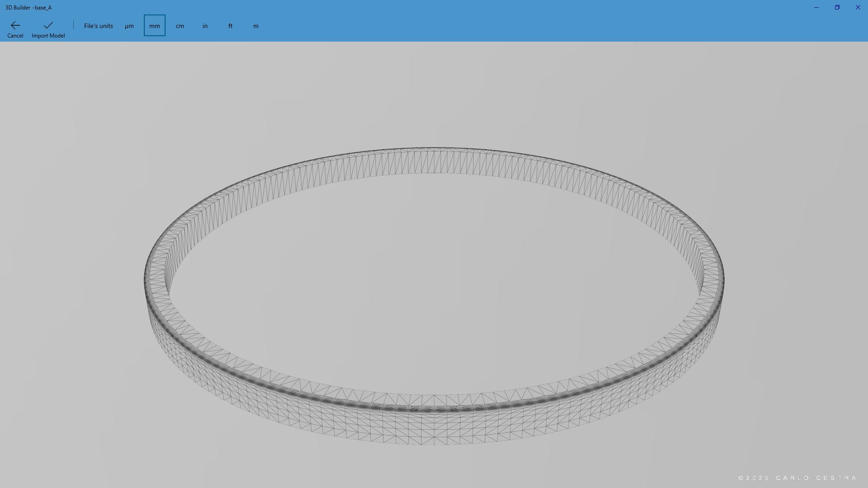Click the 'Cancel' text label
Screen dimensions: 868x488
(x=15, y=36)
